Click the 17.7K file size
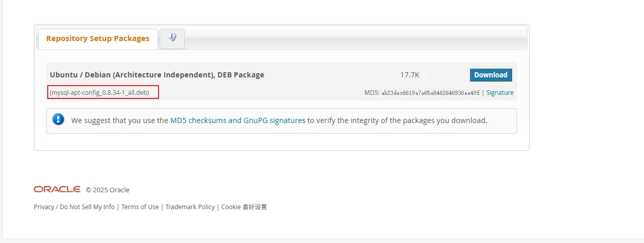The image size is (644, 243). coord(410,75)
